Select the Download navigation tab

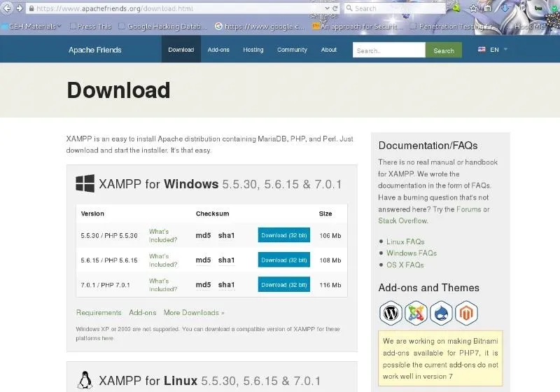181,50
